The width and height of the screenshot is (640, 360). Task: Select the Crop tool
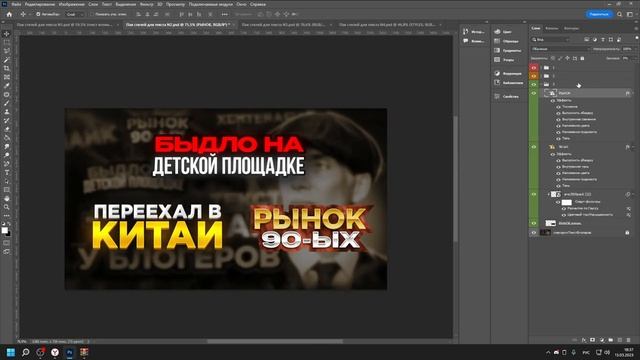pos(7,68)
